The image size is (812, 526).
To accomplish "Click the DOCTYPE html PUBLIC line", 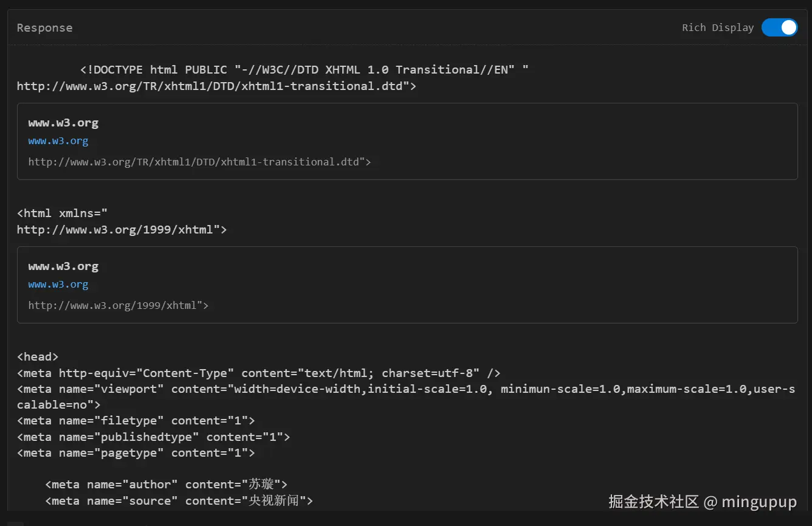I will tap(304, 70).
